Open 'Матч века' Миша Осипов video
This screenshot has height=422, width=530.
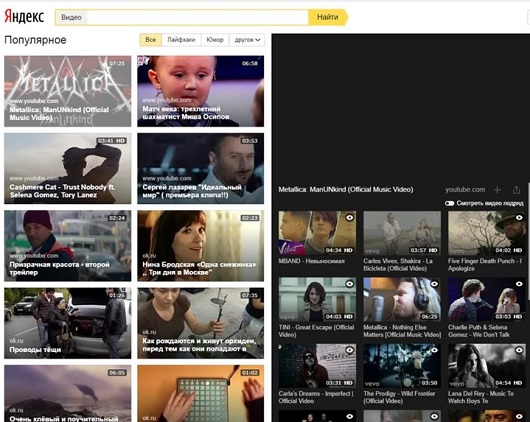tap(200, 91)
